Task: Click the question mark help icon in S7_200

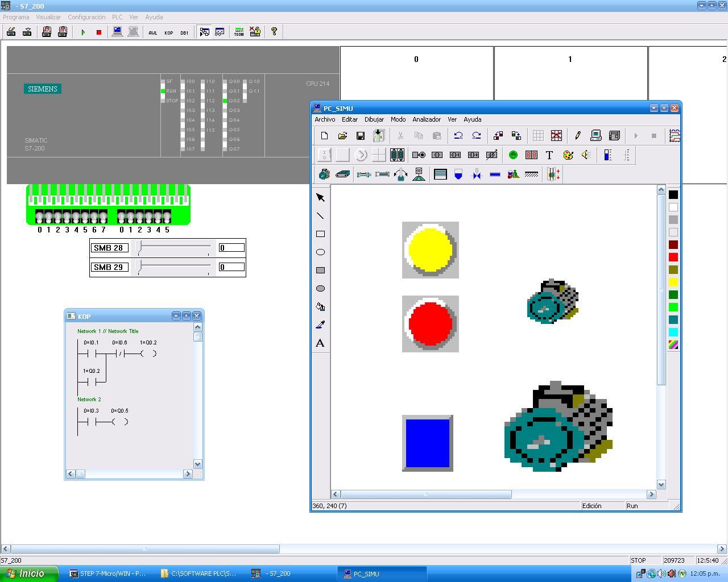Action: click(274, 32)
